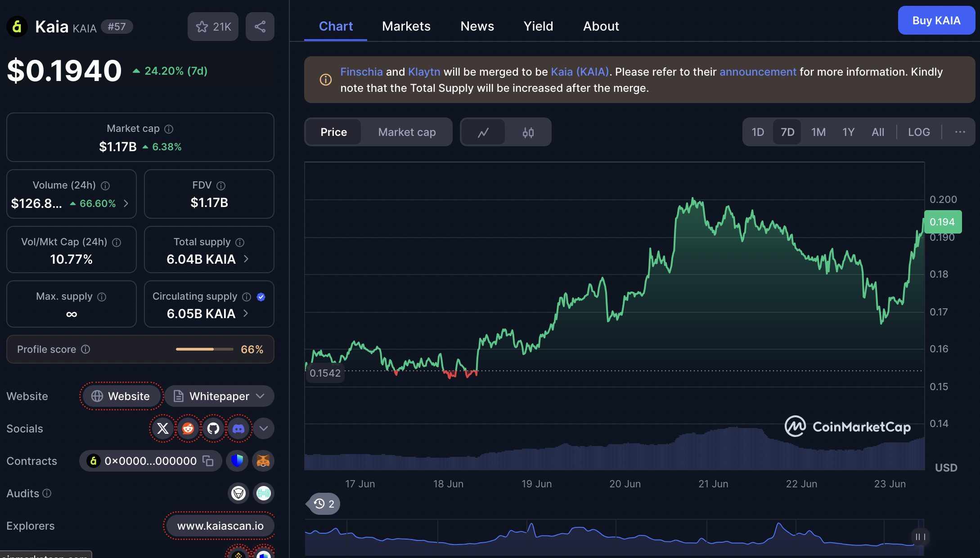Set chart range to All
Viewport: 980px width, 558px height.
click(878, 132)
